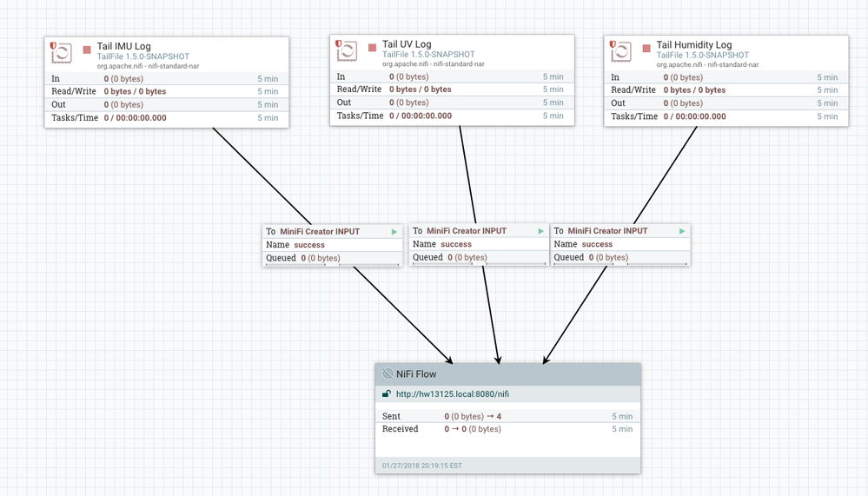Image resolution: width=868 pixels, height=496 pixels.
Task: Click org.apache.nifi bundle text under Tail IMU Log
Action: click(148, 66)
